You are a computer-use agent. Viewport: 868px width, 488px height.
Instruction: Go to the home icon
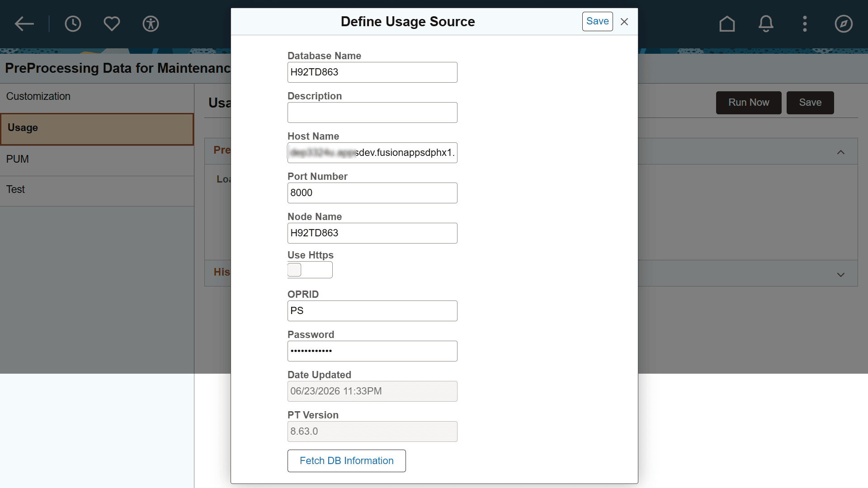point(727,23)
